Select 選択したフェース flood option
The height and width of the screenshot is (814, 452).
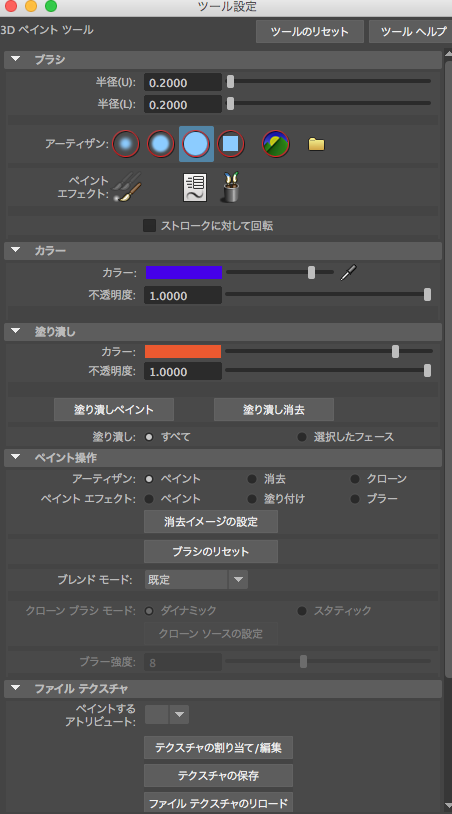point(302,437)
